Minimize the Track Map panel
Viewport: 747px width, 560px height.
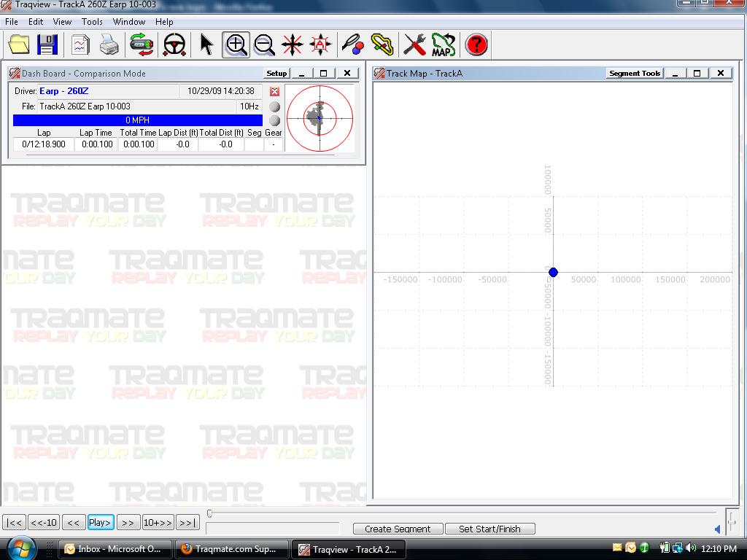tap(675, 74)
